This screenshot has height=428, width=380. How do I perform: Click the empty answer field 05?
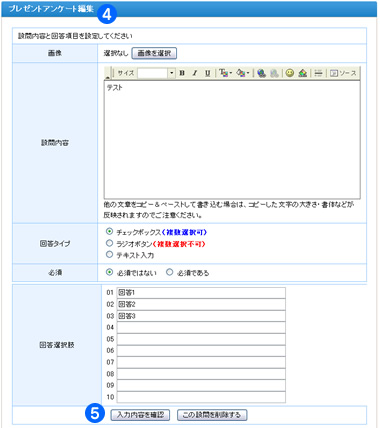coord(201,339)
